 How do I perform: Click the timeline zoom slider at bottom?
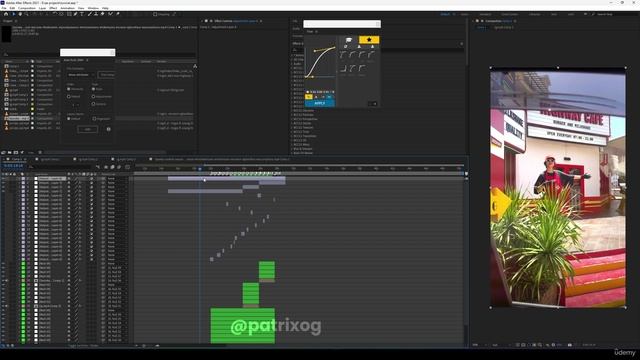click(x=147, y=346)
